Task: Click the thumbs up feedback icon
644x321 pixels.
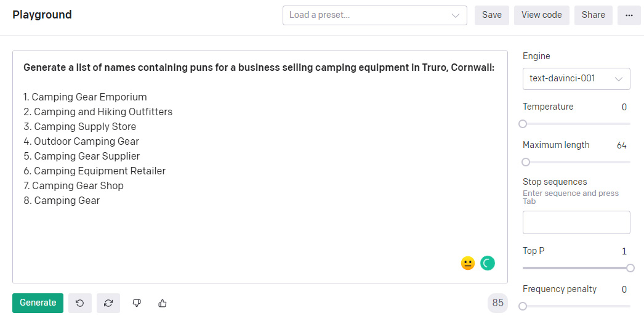Action: pyautogui.click(x=163, y=303)
